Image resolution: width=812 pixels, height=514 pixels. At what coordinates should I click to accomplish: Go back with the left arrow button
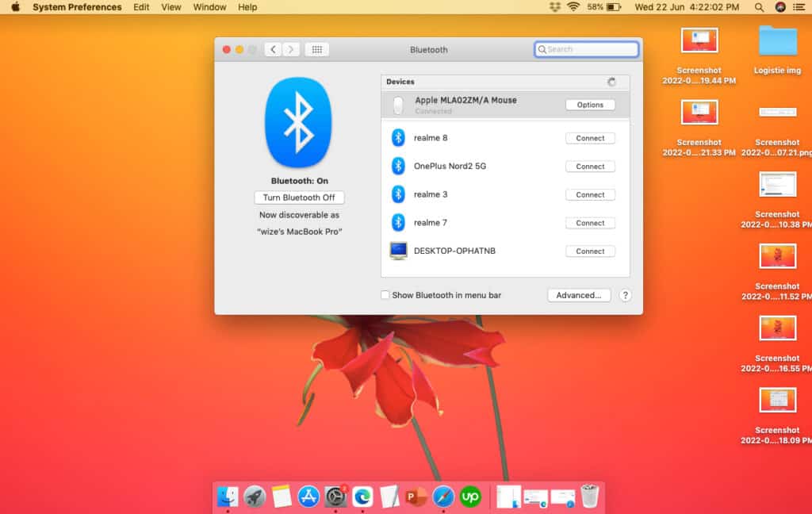pos(273,49)
